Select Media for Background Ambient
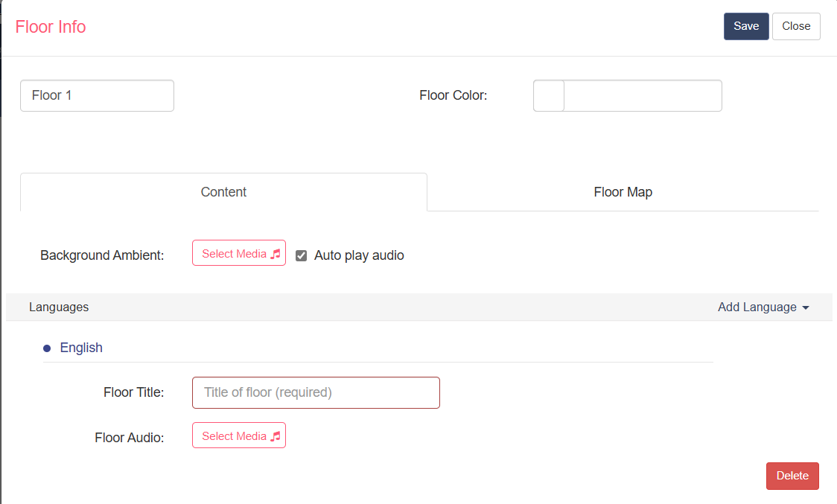This screenshot has width=837, height=504. (239, 253)
